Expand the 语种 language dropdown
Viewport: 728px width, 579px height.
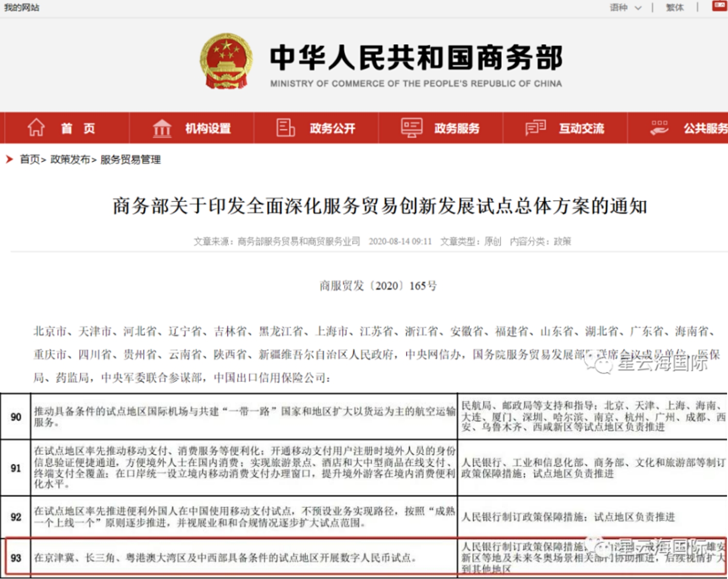[625, 7]
